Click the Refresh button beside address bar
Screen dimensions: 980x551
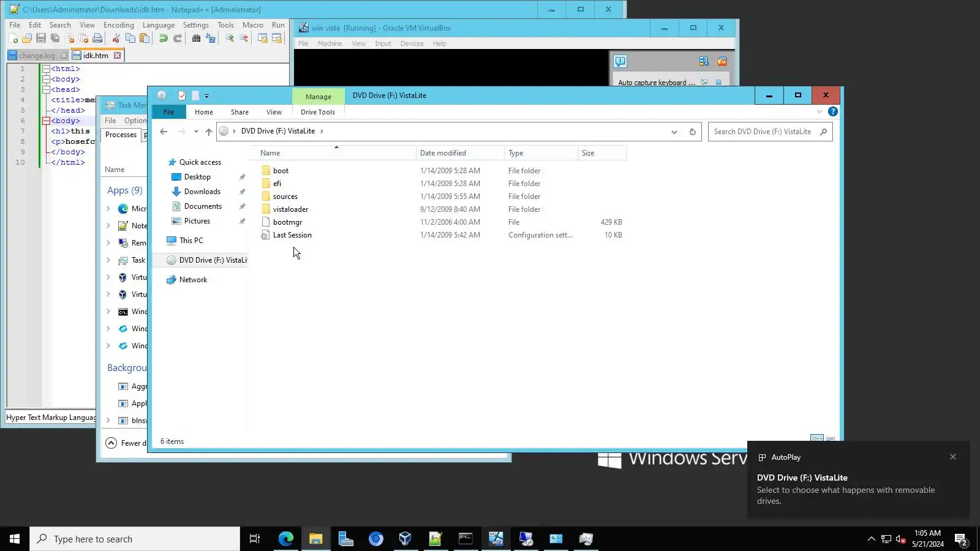click(692, 132)
